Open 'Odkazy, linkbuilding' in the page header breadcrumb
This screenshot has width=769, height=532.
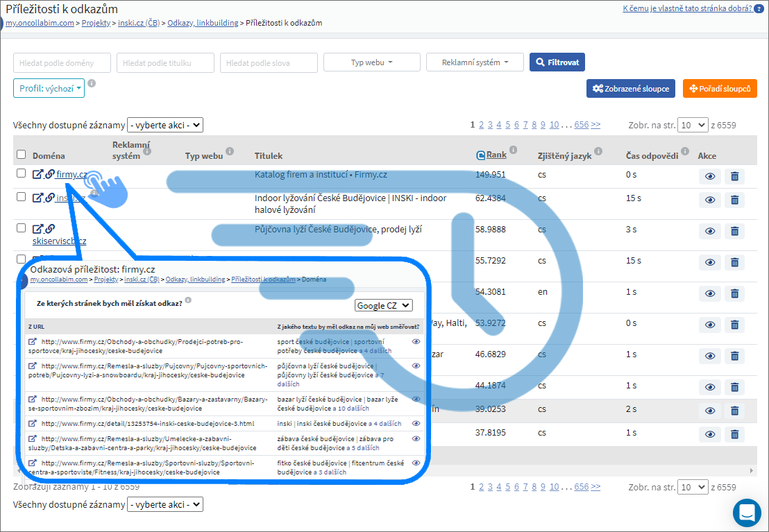point(203,23)
